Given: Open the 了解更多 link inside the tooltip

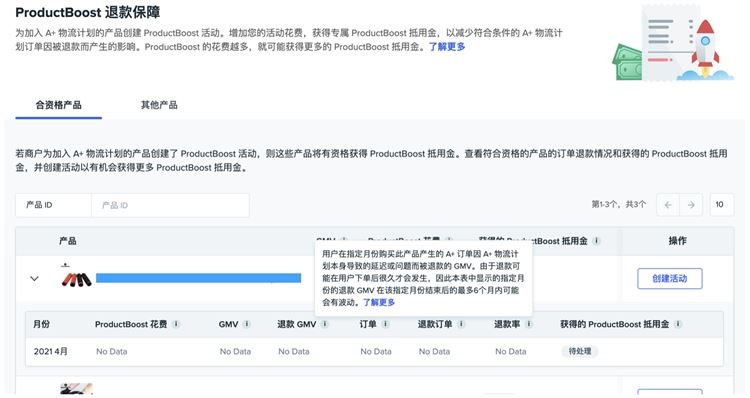Looking at the screenshot, I should click(x=379, y=302).
